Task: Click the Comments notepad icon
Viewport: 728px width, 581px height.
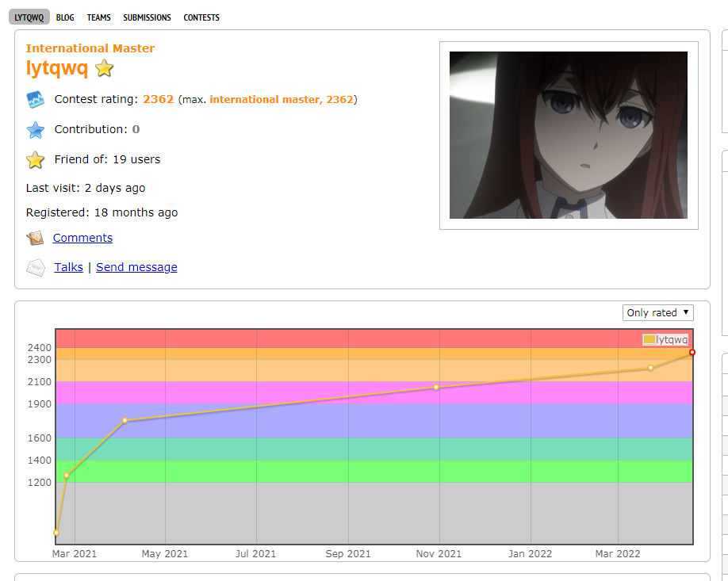Action: coord(35,238)
